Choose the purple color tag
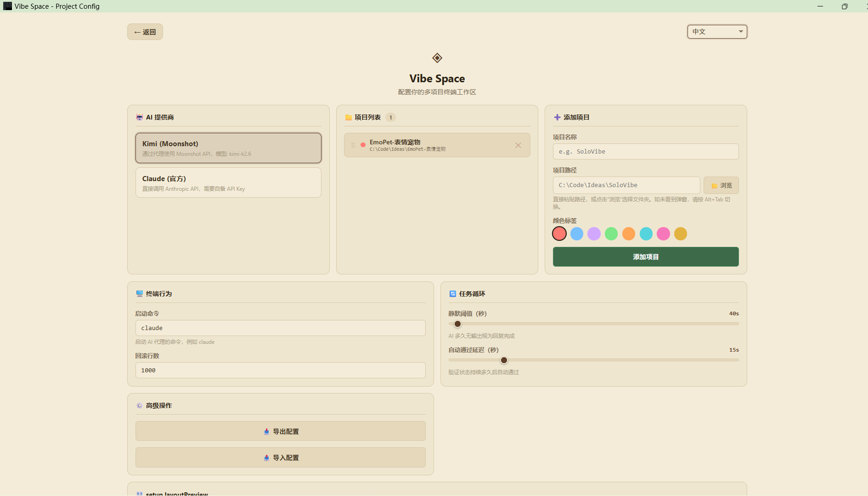The image size is (868, 496). (594, 234)
